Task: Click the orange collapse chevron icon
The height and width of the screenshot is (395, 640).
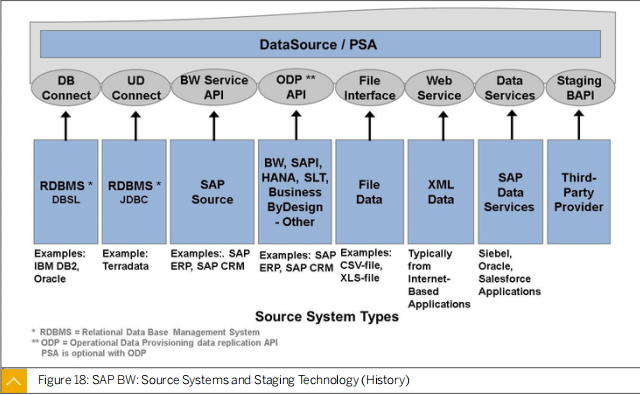Action: pyautogui.click(x=14, y=381)
